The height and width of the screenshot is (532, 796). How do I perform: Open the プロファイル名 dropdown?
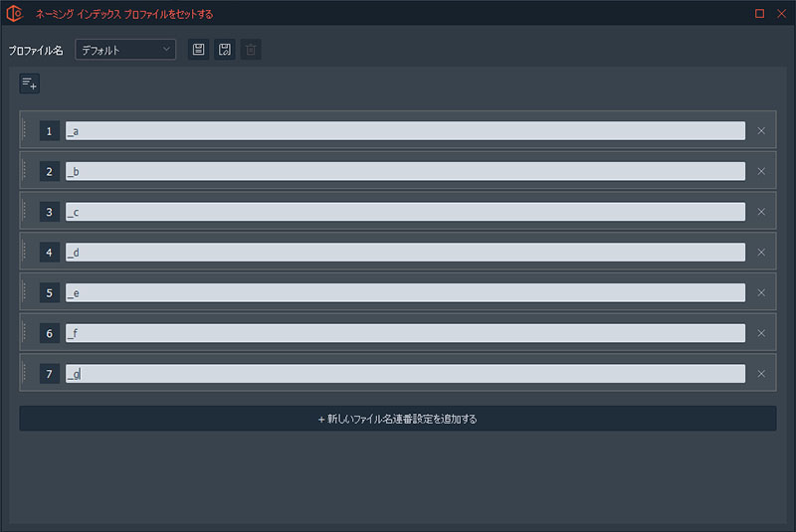125,50
